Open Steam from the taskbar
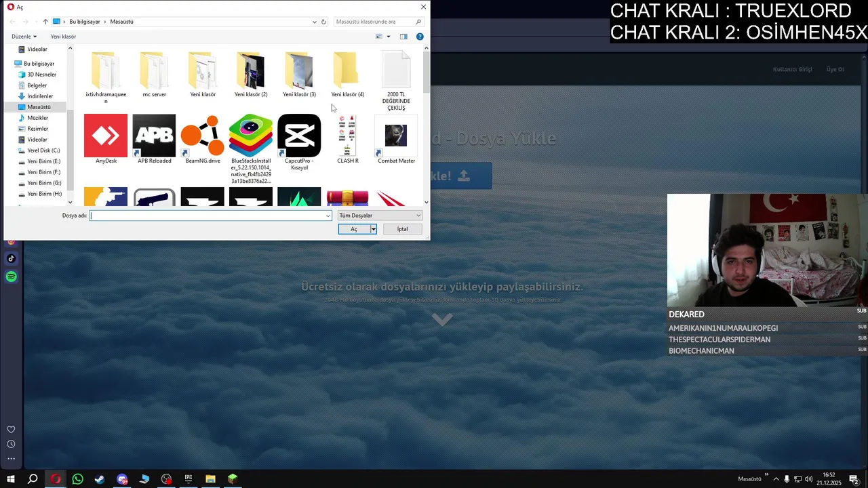Image resolution: width=868 pixels, height=488 pixels. 100,479
